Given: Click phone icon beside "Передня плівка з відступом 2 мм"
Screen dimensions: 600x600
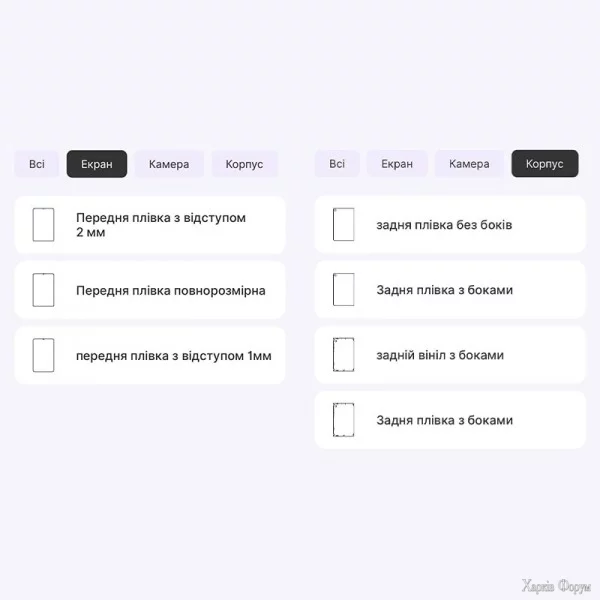Looking at the screenshot, I should tap(43, 225).
